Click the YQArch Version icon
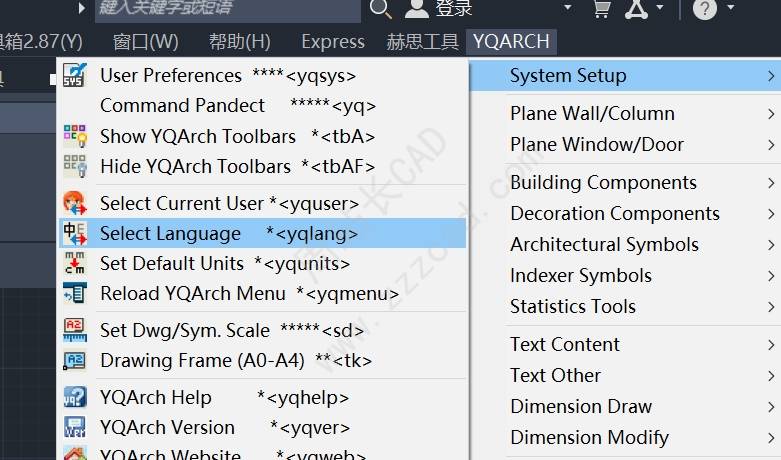The image size is (781, 460). (75, 427)
